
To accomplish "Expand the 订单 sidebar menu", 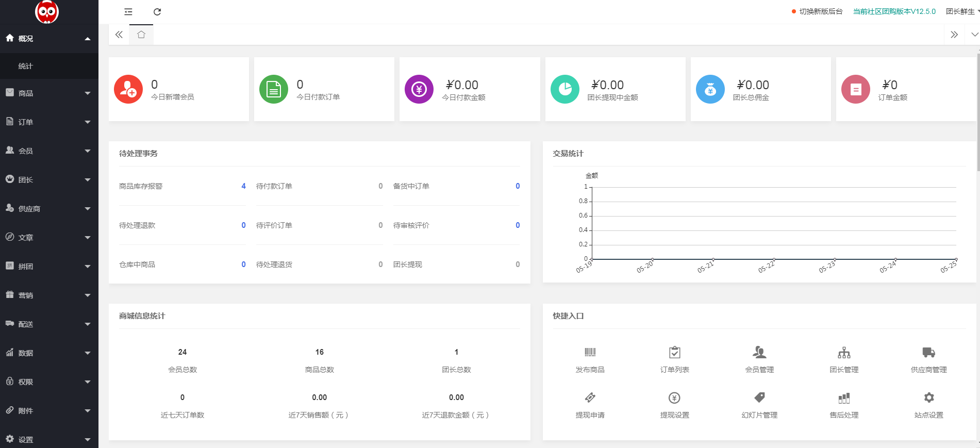I will click(x=49, y=122).
